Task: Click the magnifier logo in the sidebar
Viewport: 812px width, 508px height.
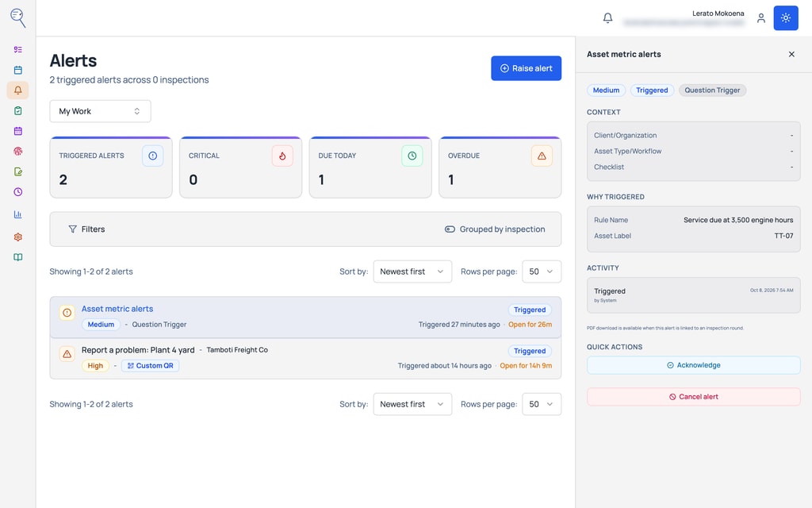Action: point(17,17)
